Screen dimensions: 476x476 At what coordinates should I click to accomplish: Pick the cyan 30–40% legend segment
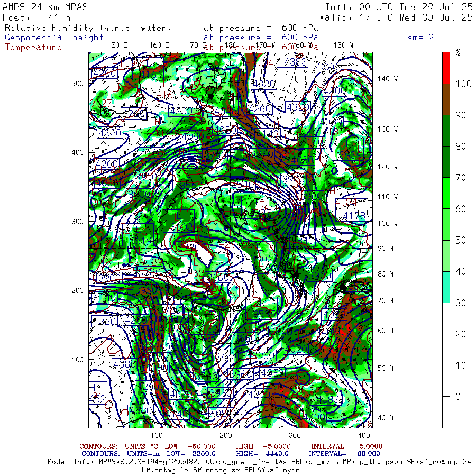tap(446, 287)
